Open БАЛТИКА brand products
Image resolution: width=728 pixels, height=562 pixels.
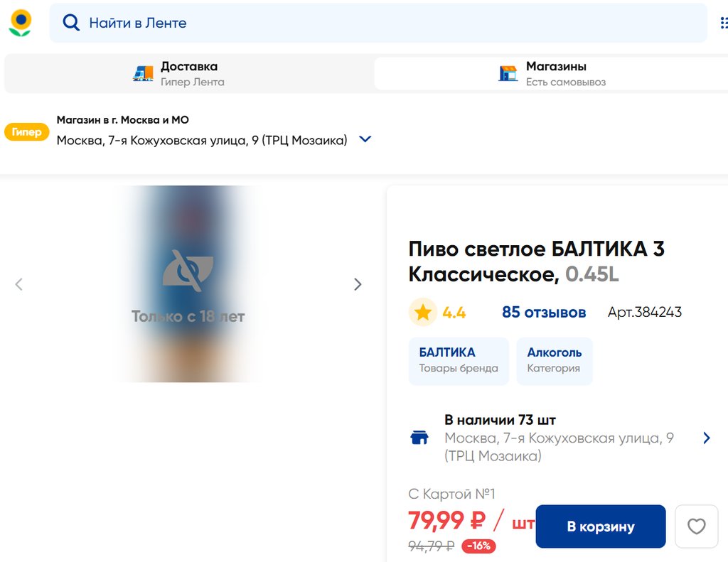pyautogui.click(x=459, y=361)
